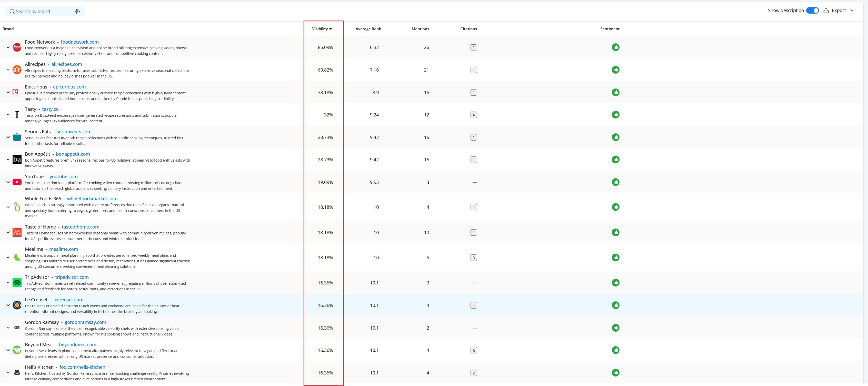Click Epicurious's 38.18% visibility value
Image resolution: width=868 pixels, height=386 pixels.
pos(325,92)
